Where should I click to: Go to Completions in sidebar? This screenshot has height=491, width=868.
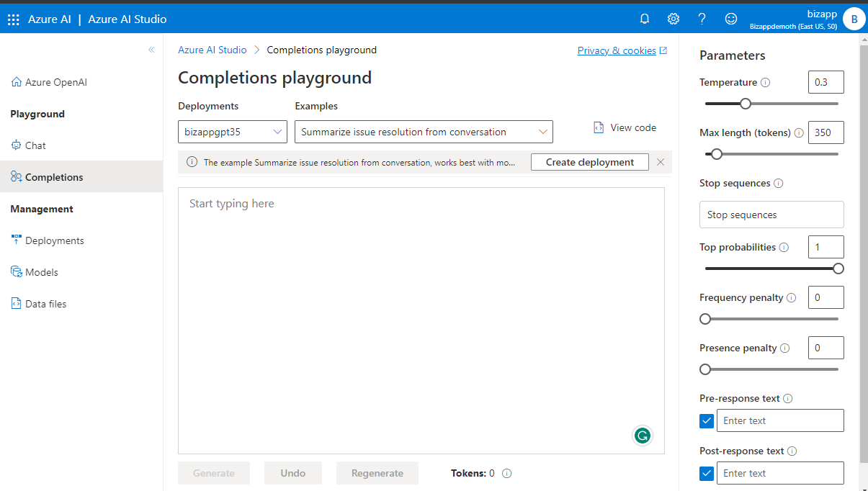coord(81,177)
